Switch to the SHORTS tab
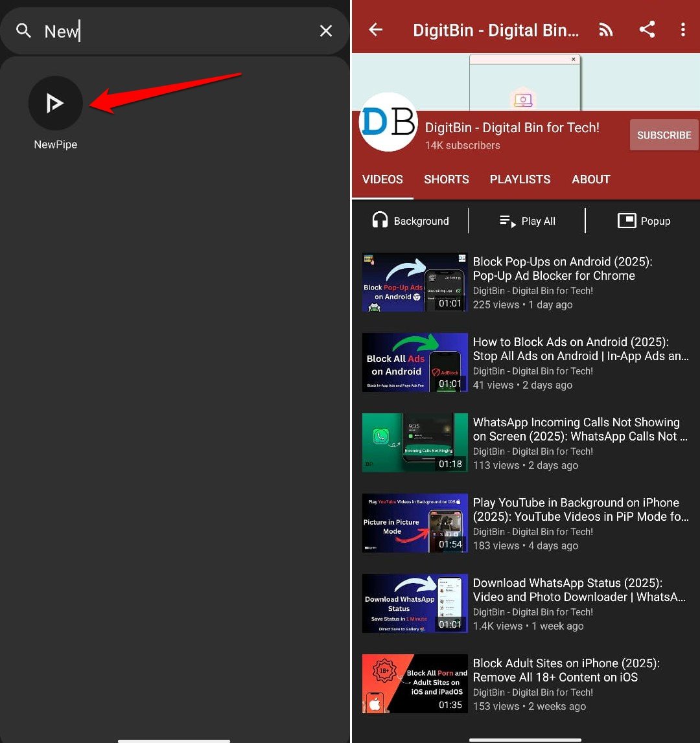700x743 pixels. click(447, 179)
